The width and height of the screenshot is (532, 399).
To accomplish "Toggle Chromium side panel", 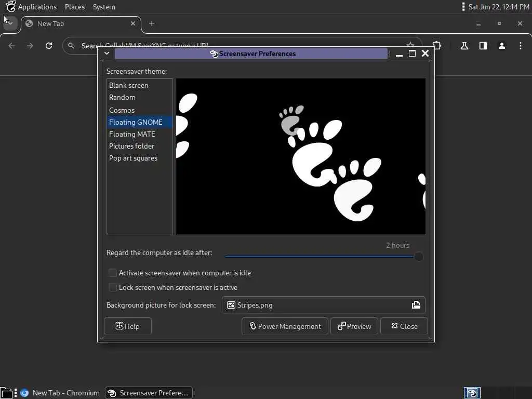I will [483, 46].
